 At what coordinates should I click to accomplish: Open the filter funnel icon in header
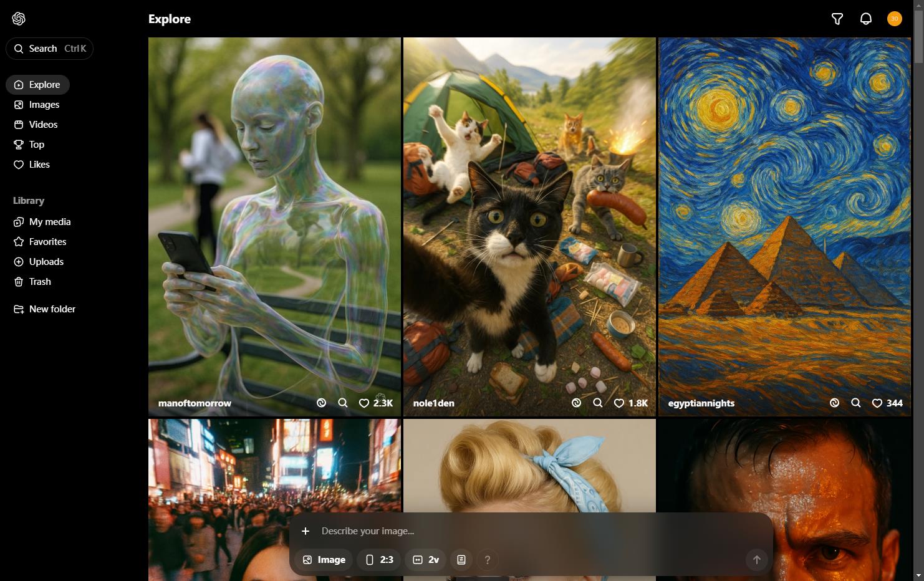pyautogui.click(x=837, y=19)
